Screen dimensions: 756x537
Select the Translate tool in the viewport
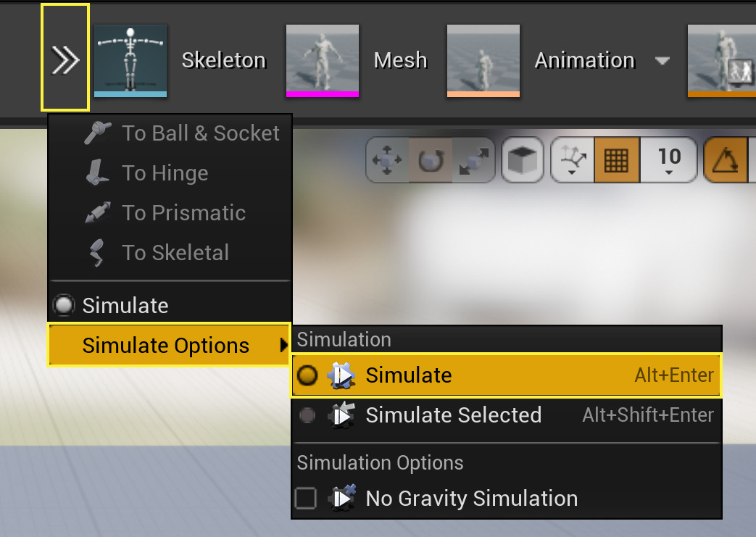[387, 160]
